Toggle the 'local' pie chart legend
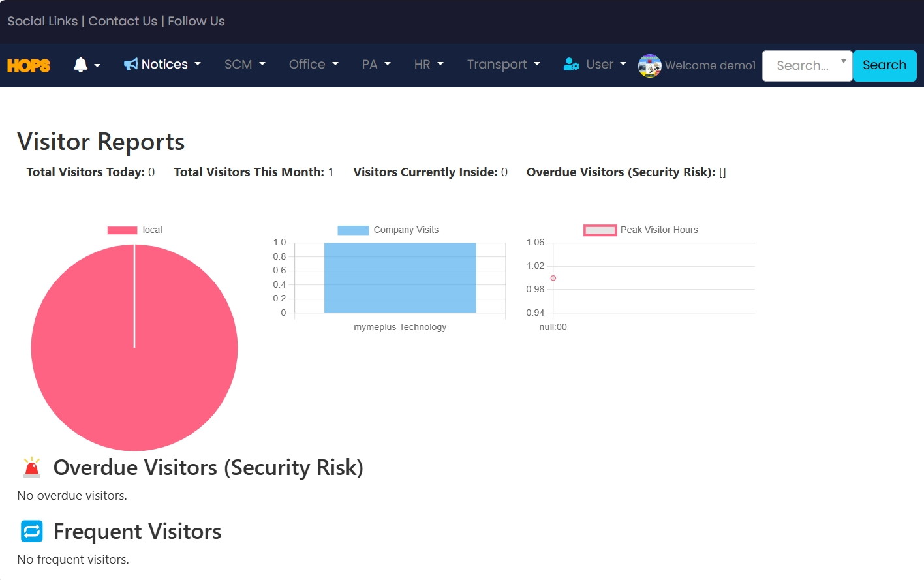 pos(134,230)
